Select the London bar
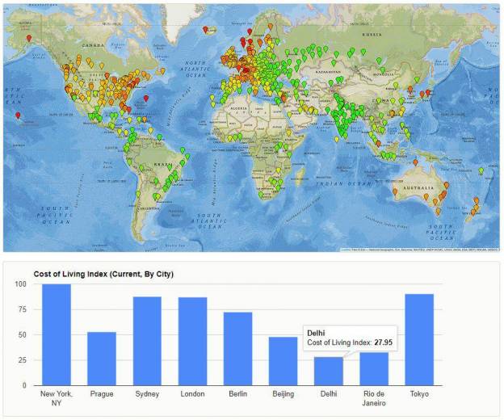504x420 pixels. [192, 341]
